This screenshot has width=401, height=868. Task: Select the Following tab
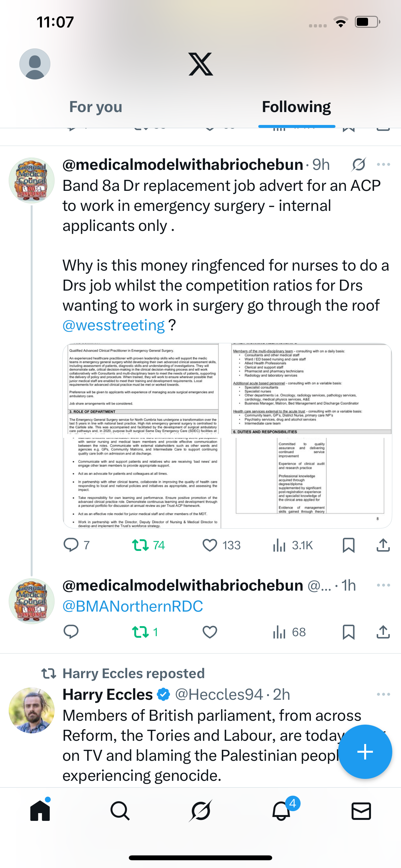tap(296, 107)
